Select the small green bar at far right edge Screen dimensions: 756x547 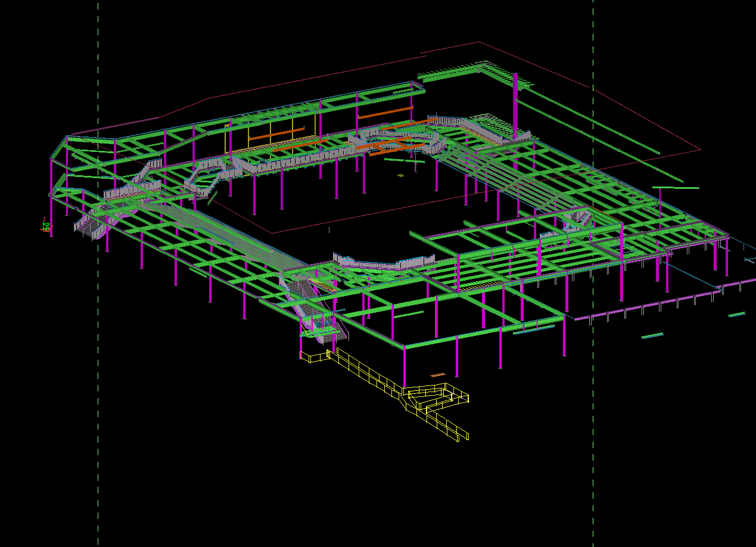[737, 314]
